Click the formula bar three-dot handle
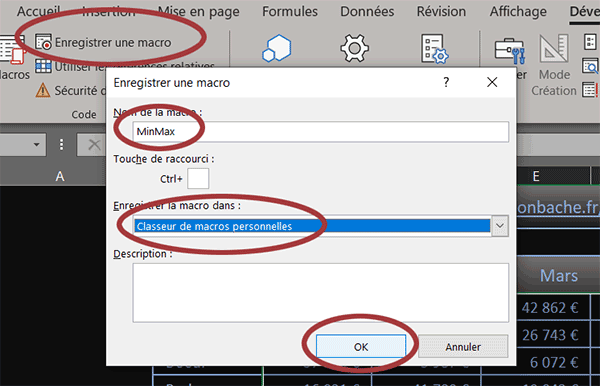The height and width of the screenshot is (386, 600). [61, 145]
